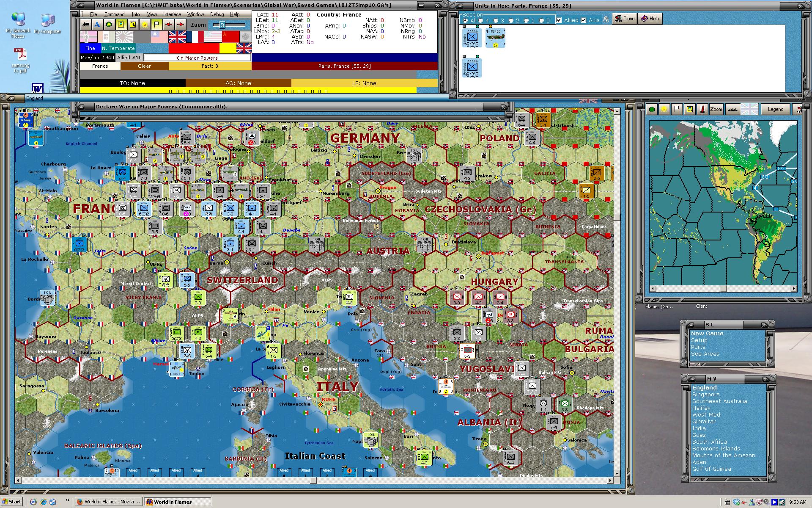Screen dimensions: 812x508
Task: Select the Japanese rising sun flag
Action: pyautogui.click(x=124, y=37)
